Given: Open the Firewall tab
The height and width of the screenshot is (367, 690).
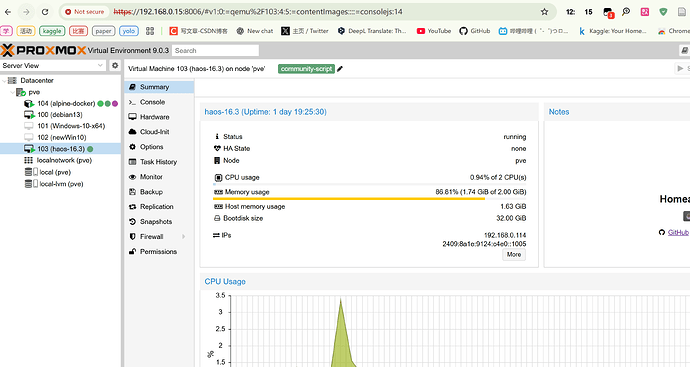Looking at the screenshot, I should click(159, 237).
